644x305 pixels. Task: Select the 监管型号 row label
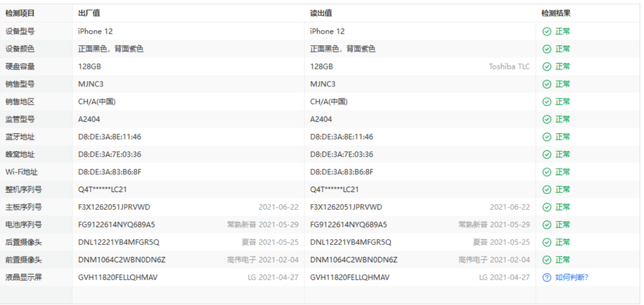coord(20,119)
